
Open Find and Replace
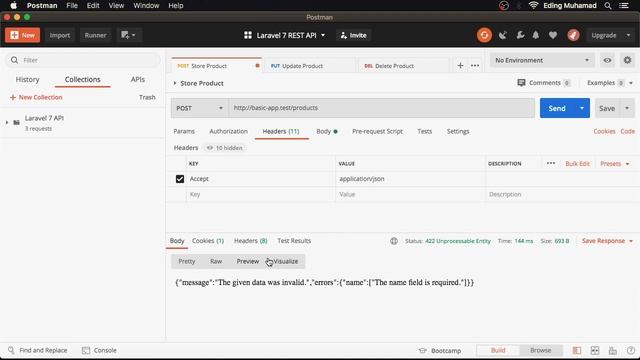[38, 350]
